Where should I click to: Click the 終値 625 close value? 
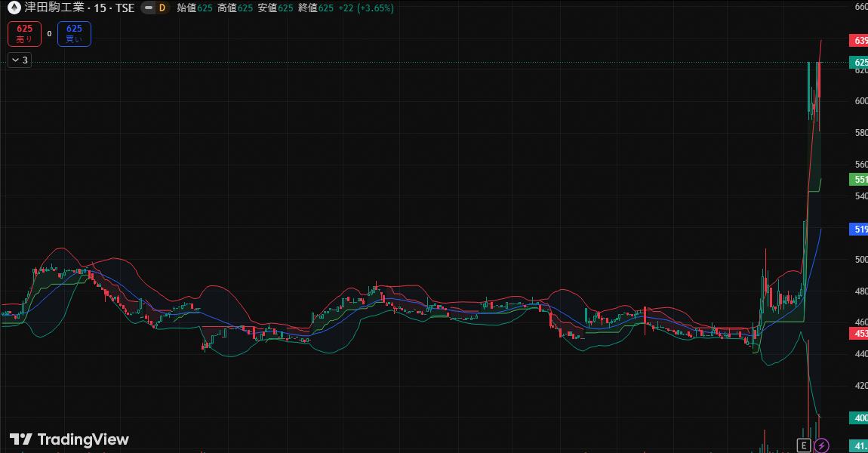click(x=316, y=8)
